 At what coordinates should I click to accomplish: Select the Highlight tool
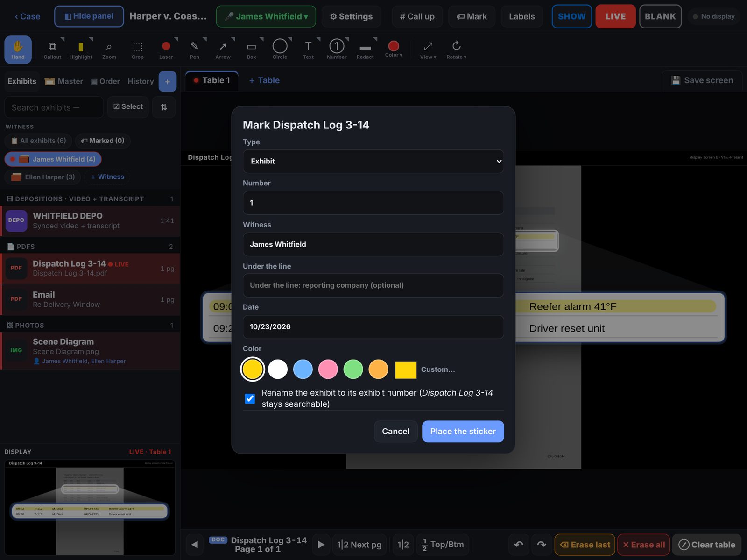(x=81, y=50)
